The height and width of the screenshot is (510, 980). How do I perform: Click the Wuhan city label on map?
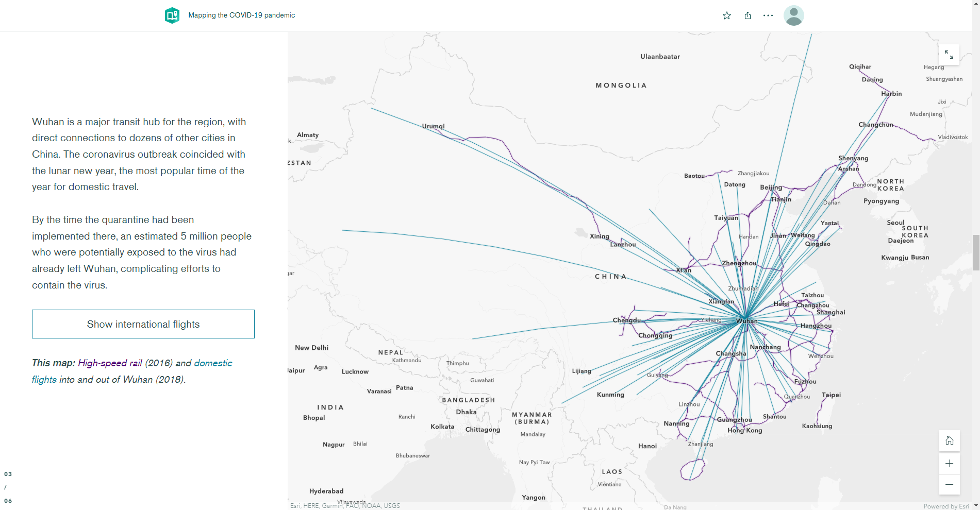click(x=747, y=321)
